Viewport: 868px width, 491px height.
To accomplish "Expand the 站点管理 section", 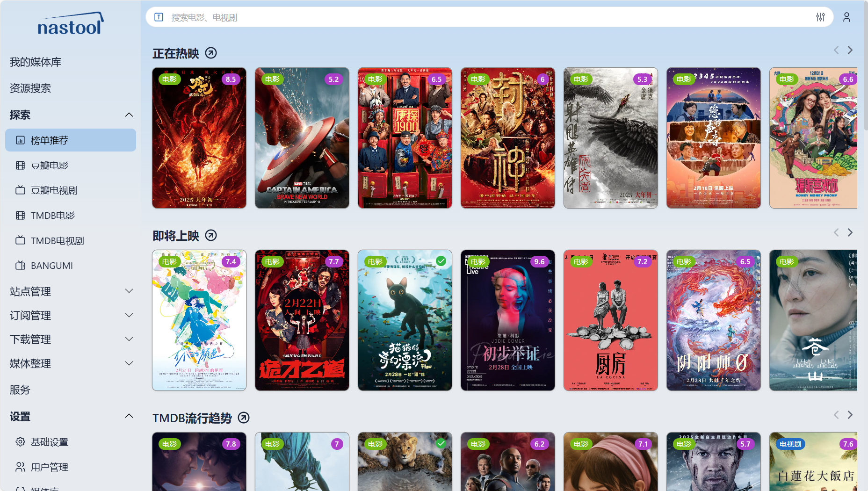I will (x=129, y=291).
